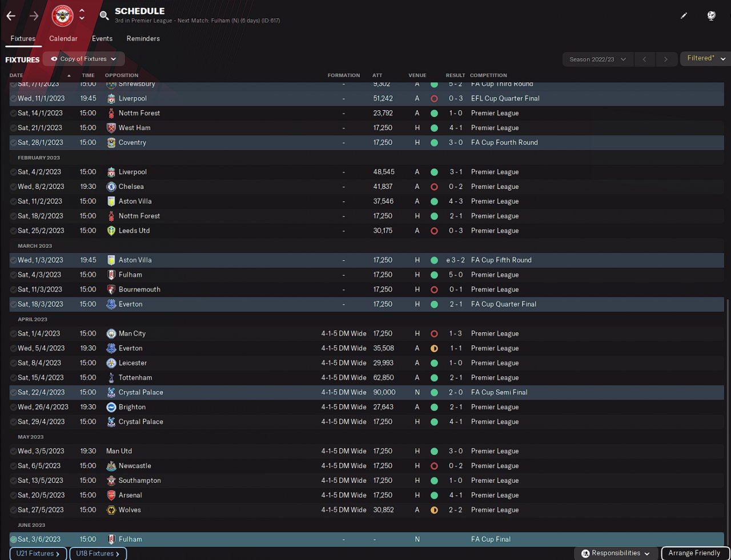This screenshot has height=560, width=731.
Task: Toggle the tick on the Sat, 1/4/2023 row
Action: tap(13, 333)
